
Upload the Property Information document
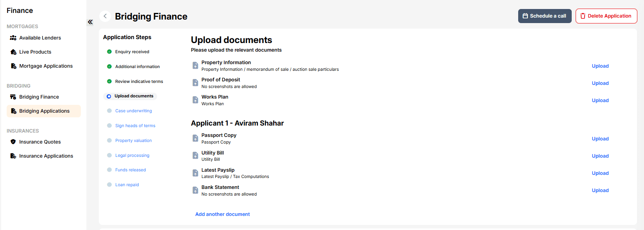pyautogui.click(x=600, y=66)
